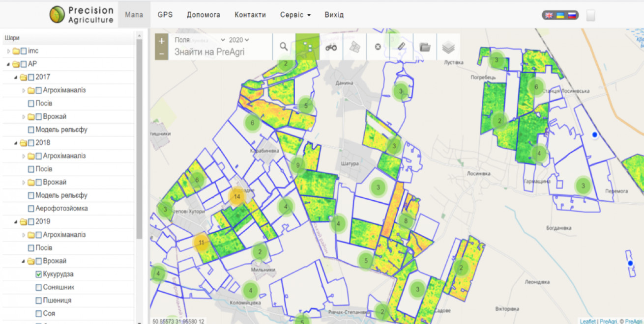Select the tractor machinery icon
Image resolution: width=644 pixels, height=324 pixels.
[x=331, y=47]
